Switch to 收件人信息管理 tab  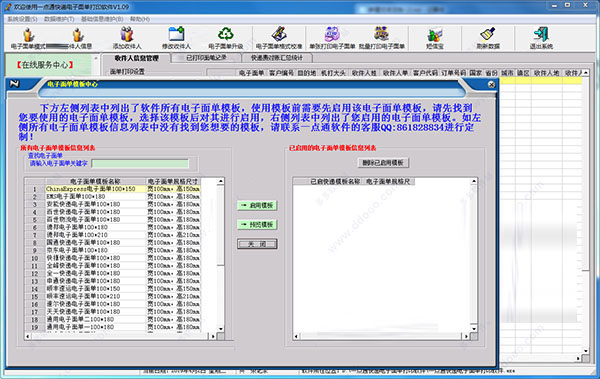(x=136, y=58)
